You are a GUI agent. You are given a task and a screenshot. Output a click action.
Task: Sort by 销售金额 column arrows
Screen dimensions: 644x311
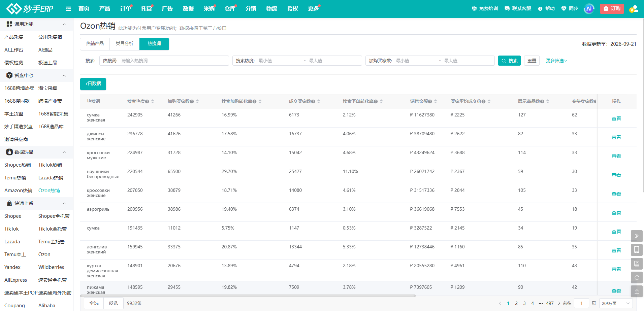point(436,102)
